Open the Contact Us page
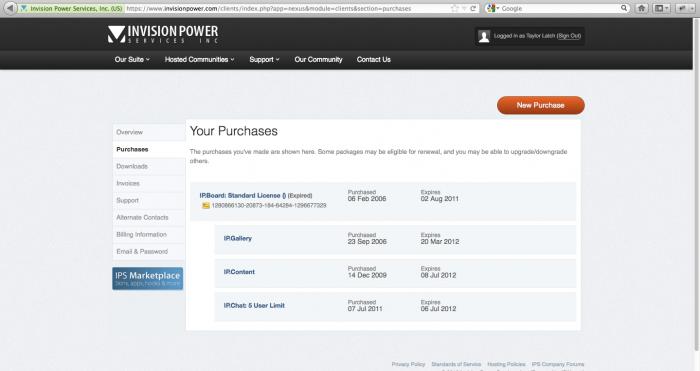 374,59
